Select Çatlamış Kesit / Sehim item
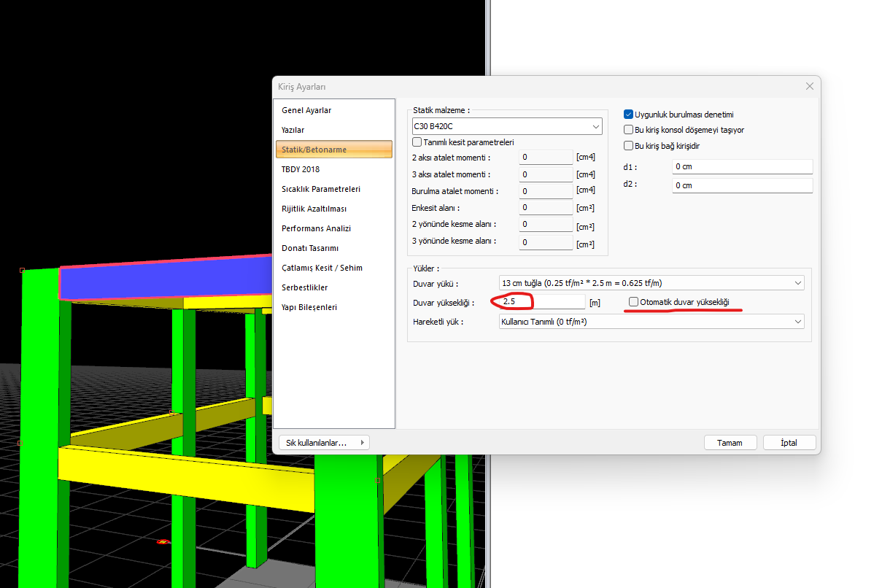The image size is (874, 588). [x=322, y=268]
